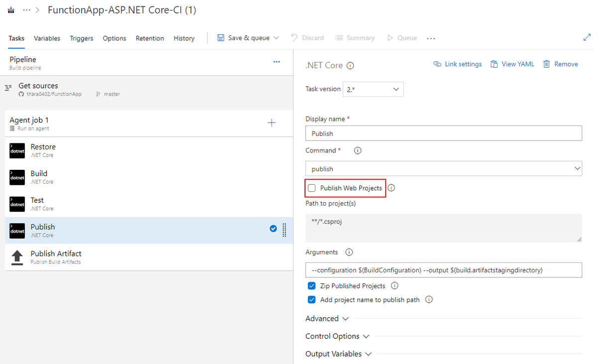Open the Task version dropdown
Viewport: 598px width, 364px height.
point(373,89)
